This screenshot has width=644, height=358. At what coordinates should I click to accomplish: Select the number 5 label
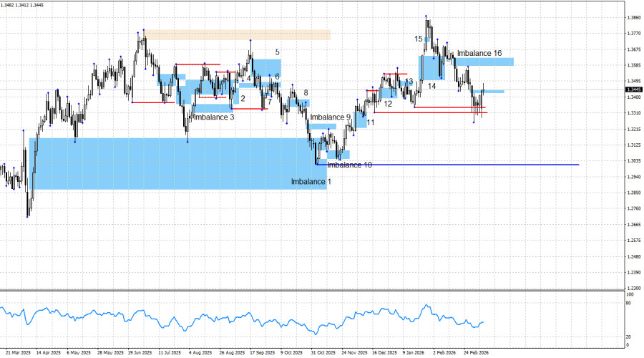277,52
